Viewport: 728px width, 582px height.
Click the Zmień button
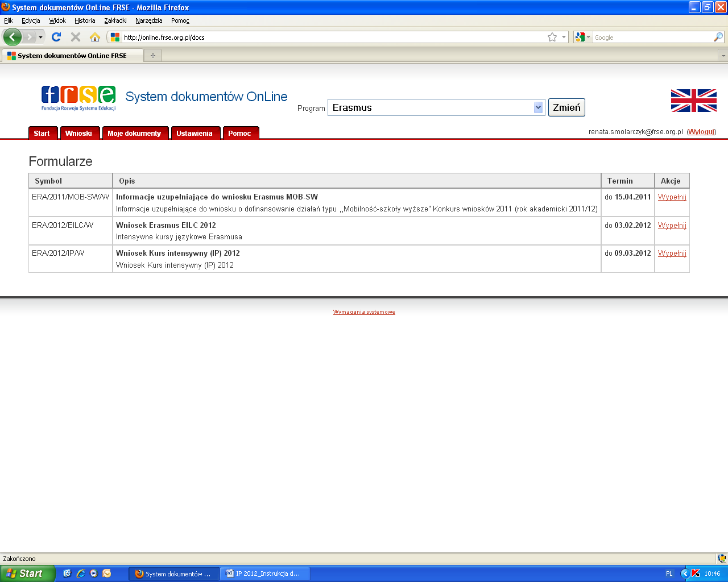(x=566, y=107)
